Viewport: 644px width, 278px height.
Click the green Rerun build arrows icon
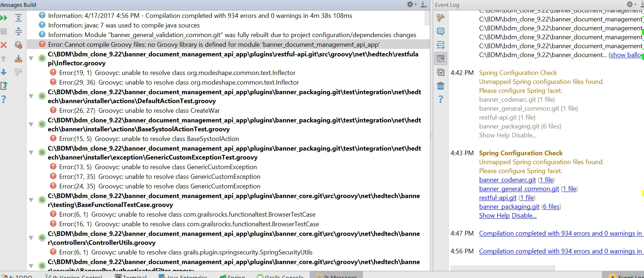[x=4, y=18]
